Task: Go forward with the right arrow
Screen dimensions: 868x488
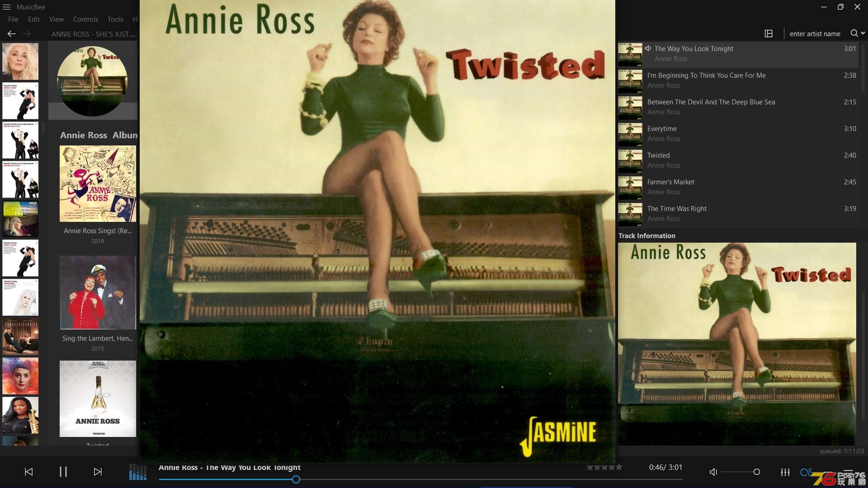Action: [27, 34]
